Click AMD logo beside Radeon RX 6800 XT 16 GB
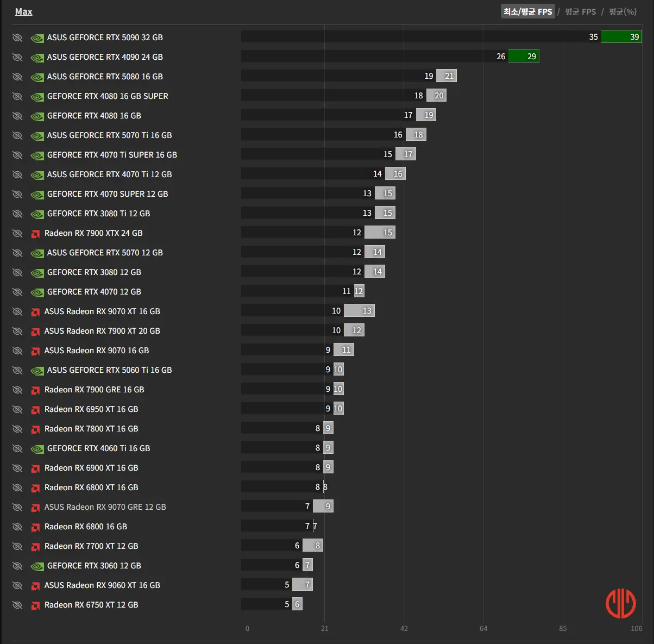Screen dimensions: 654x644 pyautogui.click(x=35, y=488)
